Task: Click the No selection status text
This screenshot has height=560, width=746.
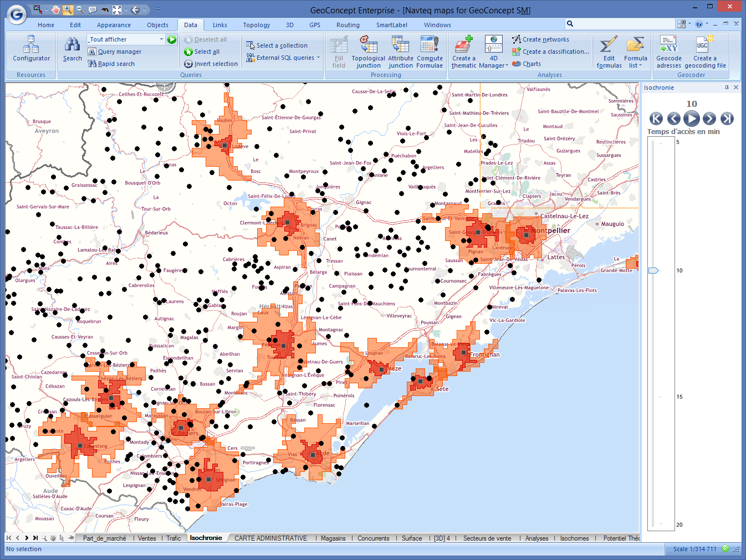Action: (24, 549)
